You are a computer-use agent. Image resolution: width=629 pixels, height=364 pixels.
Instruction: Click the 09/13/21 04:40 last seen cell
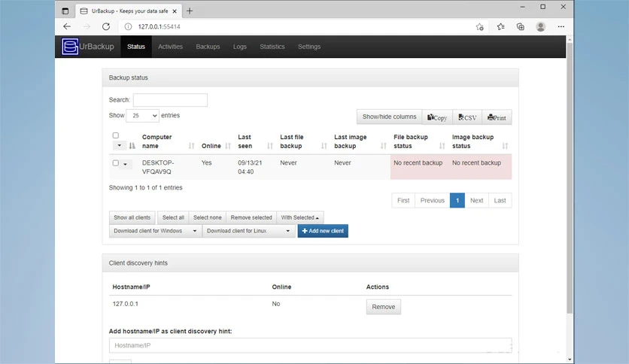[250, 167]
